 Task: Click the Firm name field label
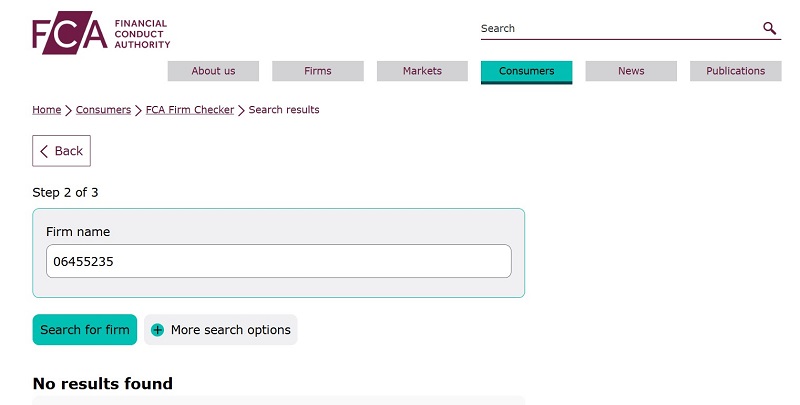pos(78,232)
